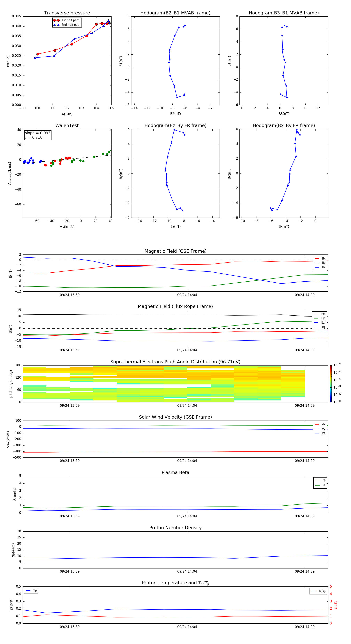Image resolution: width=351 pixels, height=644 pixels.
Task: Click the 'Tp' legend entry
Action: [31, 591]
